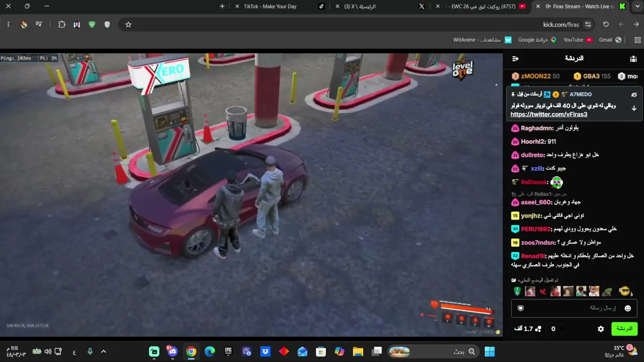Screen dimensions: 644x362
Task: Bookmark this page with star icon
Action: 128,24
